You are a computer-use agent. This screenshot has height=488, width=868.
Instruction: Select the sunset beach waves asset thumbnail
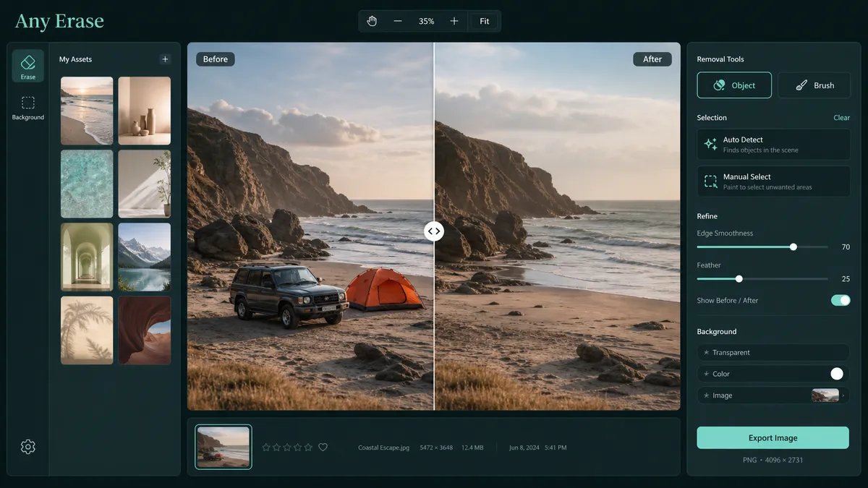[87, 111]
